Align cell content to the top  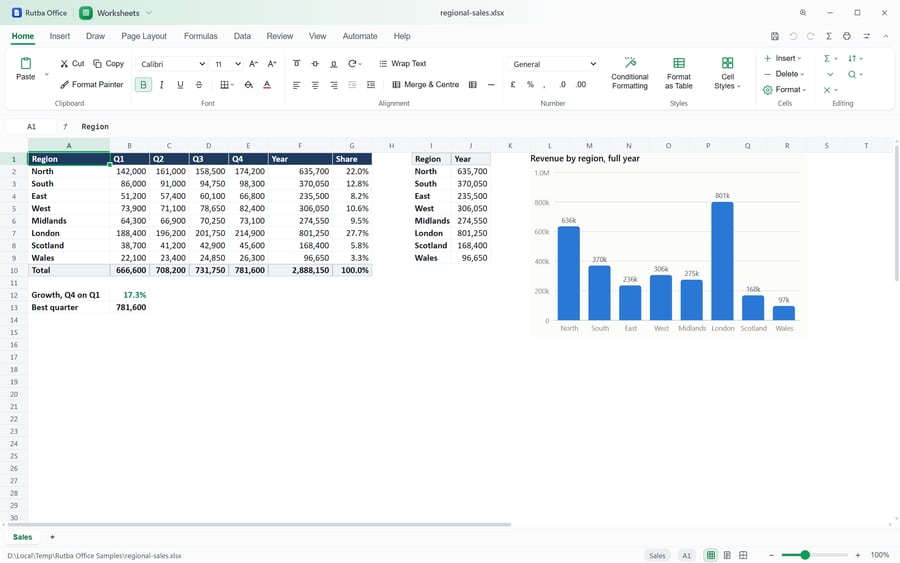pos(297,64)
